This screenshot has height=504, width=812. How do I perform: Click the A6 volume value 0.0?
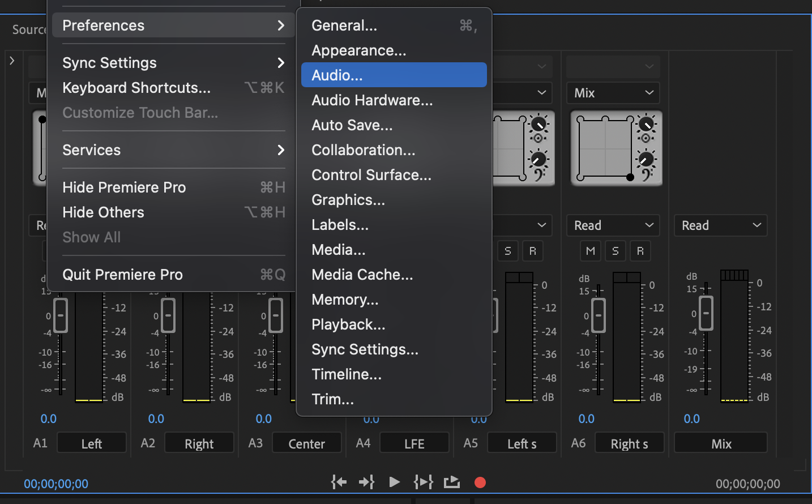[x=587, y=418]
